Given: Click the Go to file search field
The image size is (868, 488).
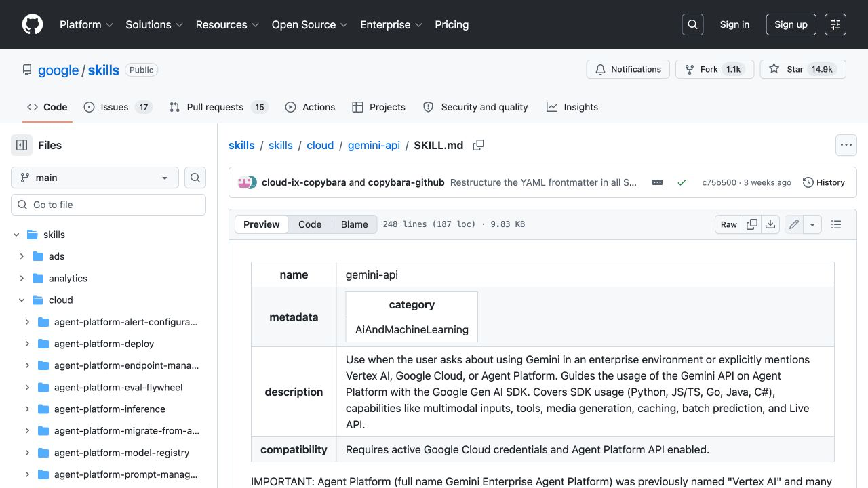Looking at the screenshot, I should click(x=108, y=205).
